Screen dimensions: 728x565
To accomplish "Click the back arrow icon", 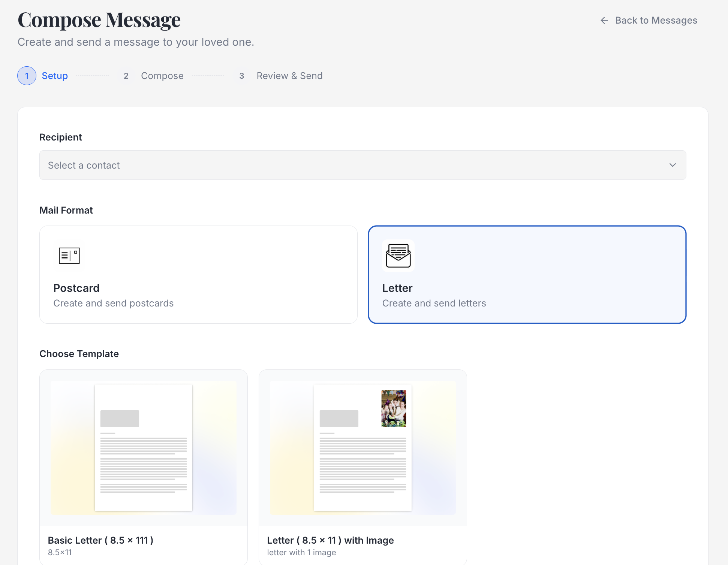I will 604,20.
